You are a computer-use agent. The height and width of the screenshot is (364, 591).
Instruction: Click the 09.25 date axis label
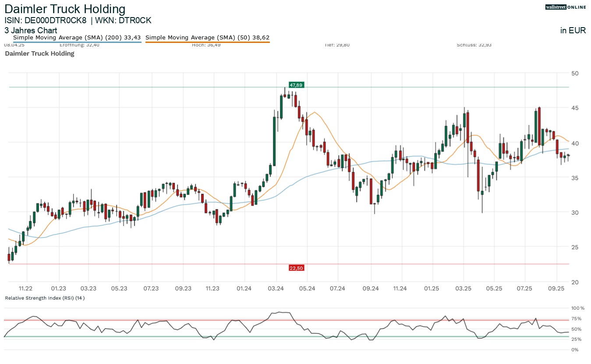[x=556, y=288]
